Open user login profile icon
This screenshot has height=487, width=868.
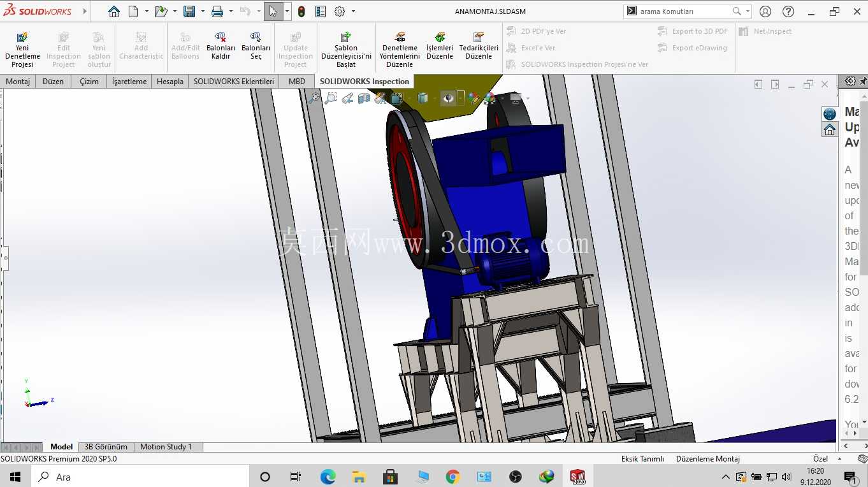765,11
